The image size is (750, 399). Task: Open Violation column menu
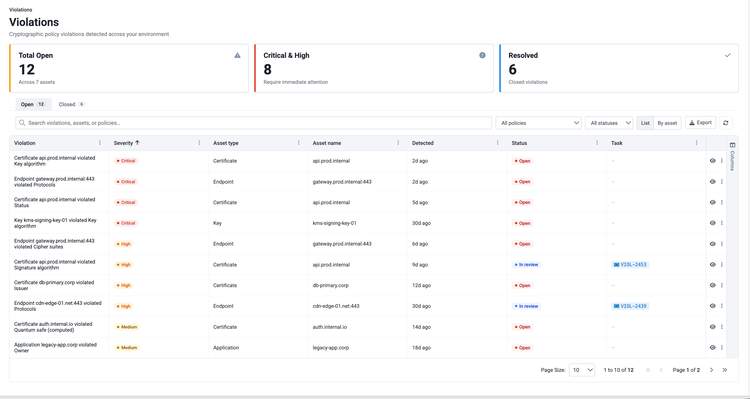coord(99,143)
